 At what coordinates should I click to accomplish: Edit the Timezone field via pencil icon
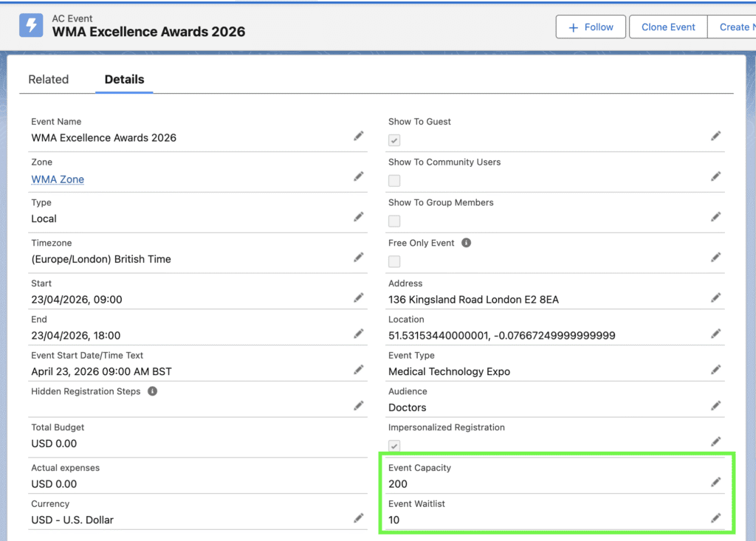(358, 257)
